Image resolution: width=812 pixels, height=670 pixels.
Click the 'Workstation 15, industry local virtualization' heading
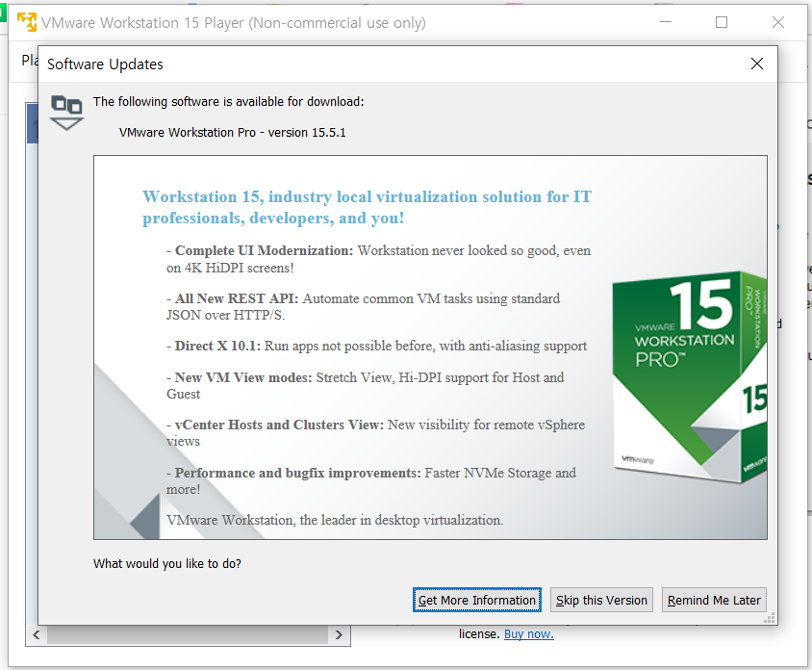click(x=367, y=207)
